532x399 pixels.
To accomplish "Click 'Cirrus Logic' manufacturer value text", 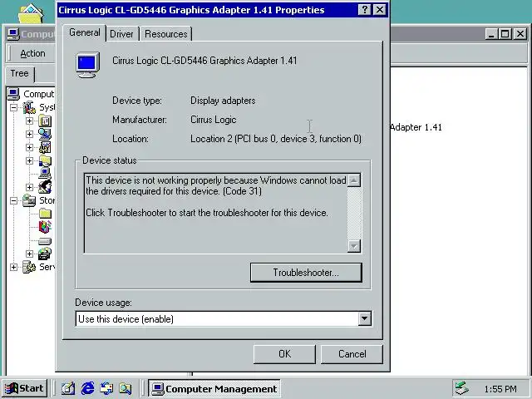I will pyautogui.click(x=214, y=120).
